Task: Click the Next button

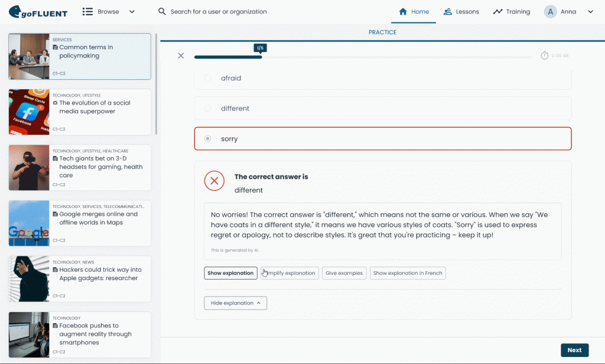Action: pyautogui.click(x=574, y=350)
